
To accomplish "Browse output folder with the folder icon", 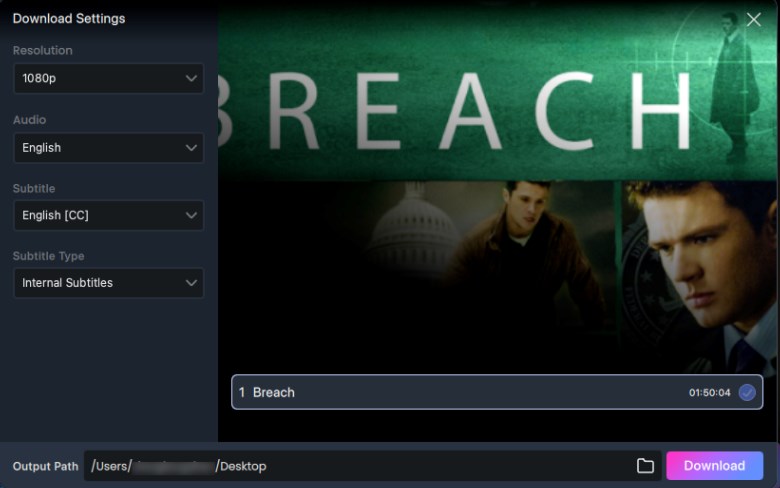I will click(645, 466).
